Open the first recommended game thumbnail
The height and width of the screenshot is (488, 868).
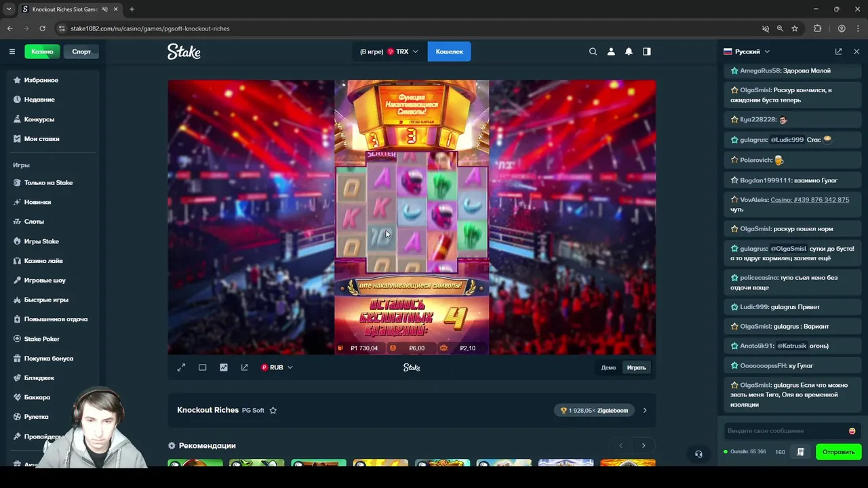[x=195, y=463]
